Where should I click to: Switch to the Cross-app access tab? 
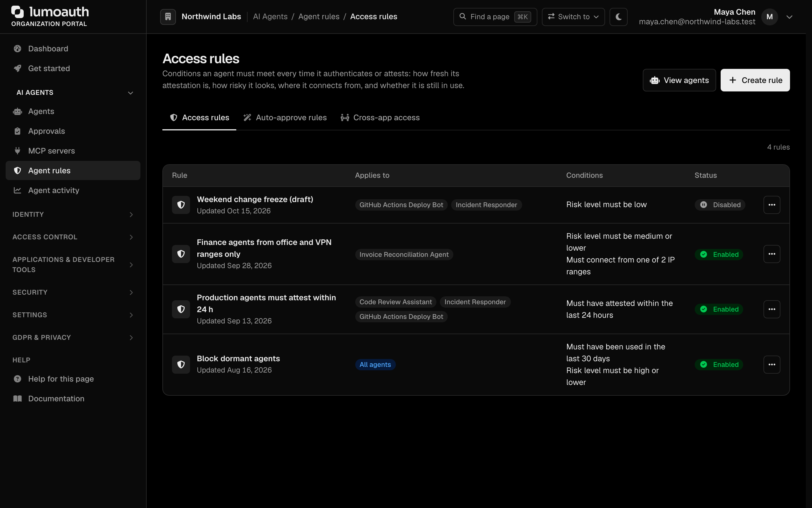[x=380, y=118]
